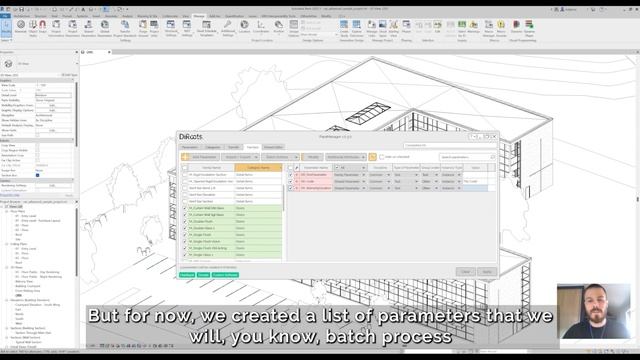Open Project Parameters
Image resolution: width=640 pixels, height=360 pixels.
click(72, 28)
